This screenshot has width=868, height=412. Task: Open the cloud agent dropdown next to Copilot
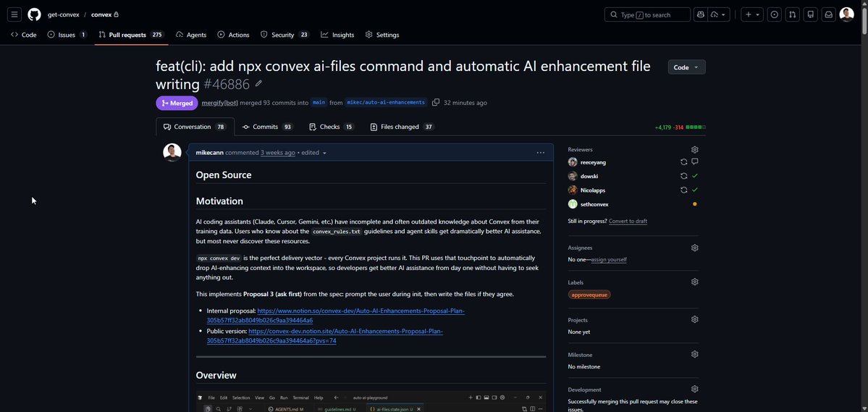(719, 14)
